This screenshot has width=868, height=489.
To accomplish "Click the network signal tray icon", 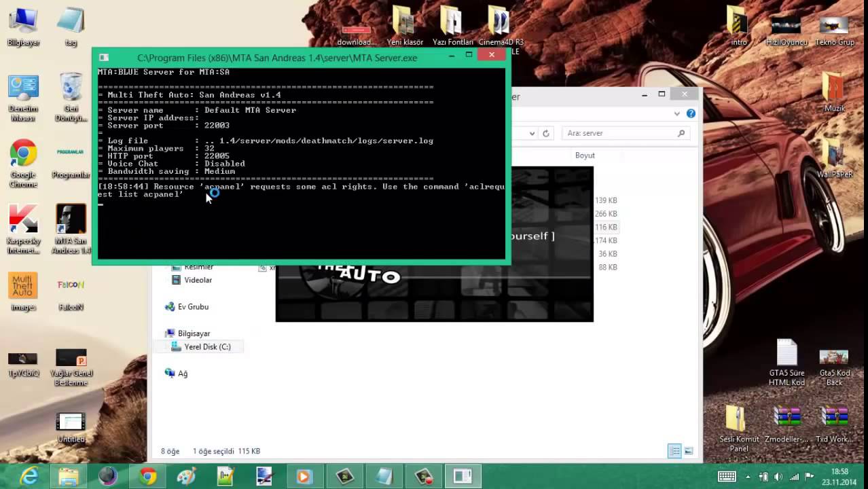I will point(793,477).
